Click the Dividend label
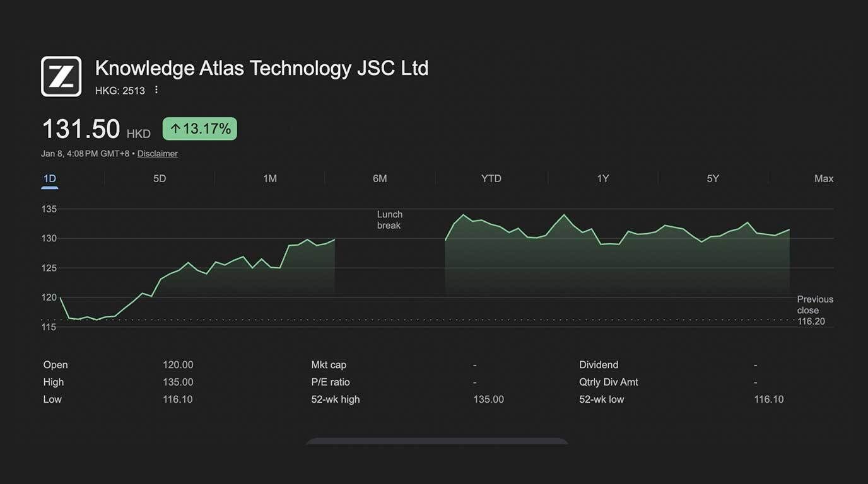The width and height of the screenshot is (868, 484). tap(599, 365)
